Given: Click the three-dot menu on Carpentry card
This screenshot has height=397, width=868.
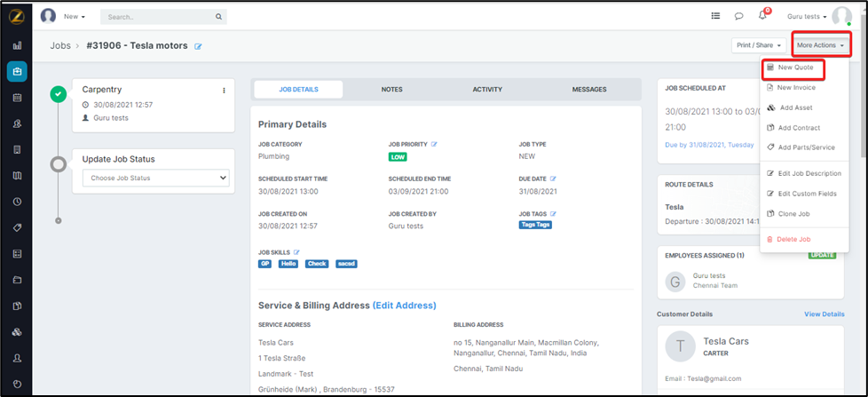Looking at the screenshot, I should point(224,90).
